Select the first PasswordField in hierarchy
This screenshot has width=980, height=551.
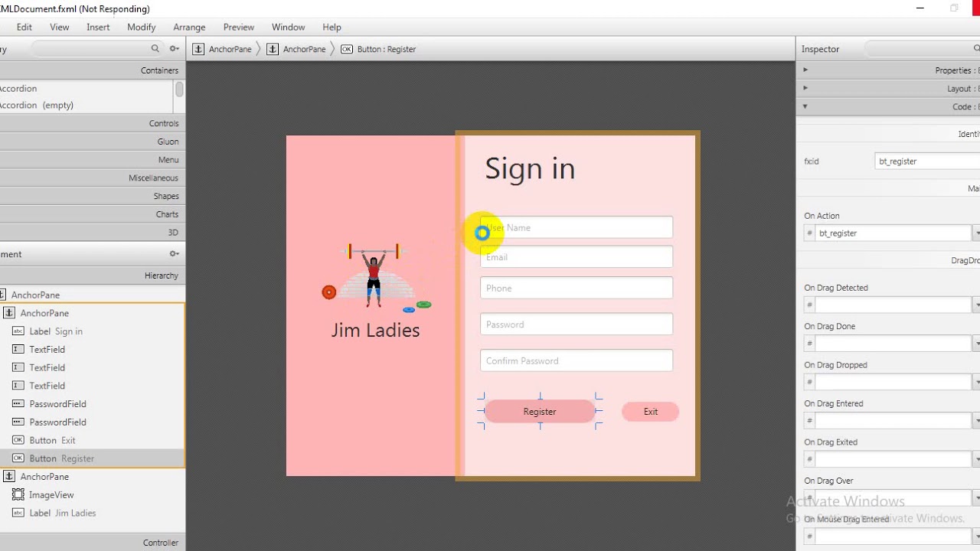click(x=92, y=404)
